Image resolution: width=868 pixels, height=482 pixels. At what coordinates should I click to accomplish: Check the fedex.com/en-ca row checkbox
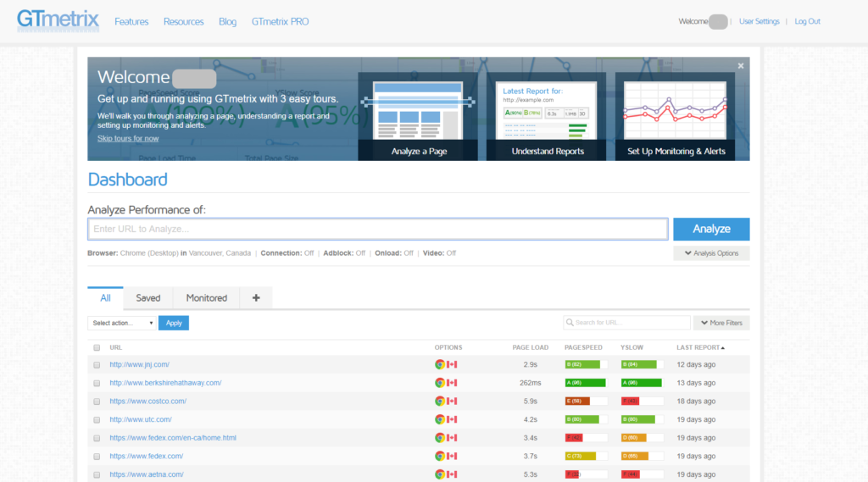click(97, 438)
